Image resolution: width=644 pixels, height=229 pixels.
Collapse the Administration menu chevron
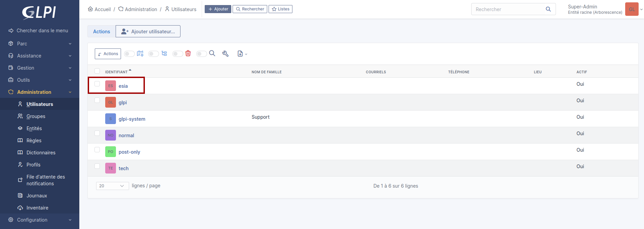point(70,92)
